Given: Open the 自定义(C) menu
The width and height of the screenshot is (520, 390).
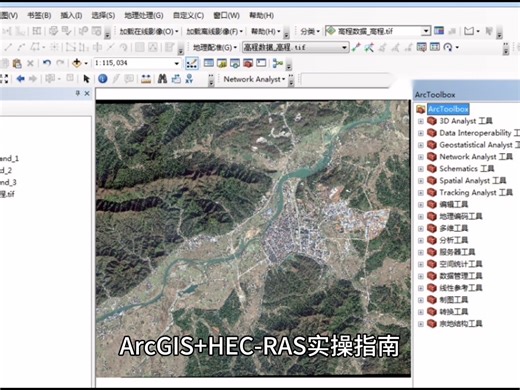Looking at the screenshot, I should point(188,15).
